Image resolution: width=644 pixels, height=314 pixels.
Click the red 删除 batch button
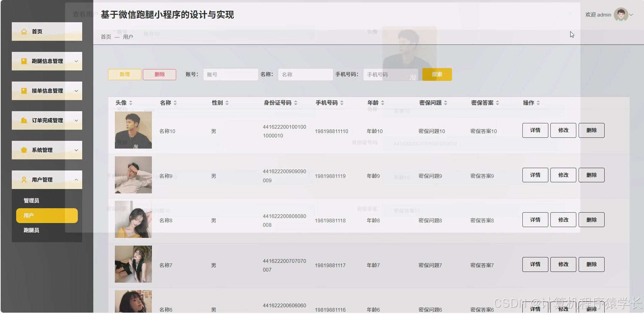pos(159,74)
